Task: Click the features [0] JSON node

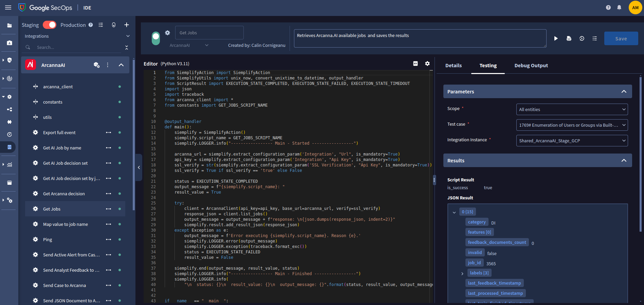Action: click(479, 232)
